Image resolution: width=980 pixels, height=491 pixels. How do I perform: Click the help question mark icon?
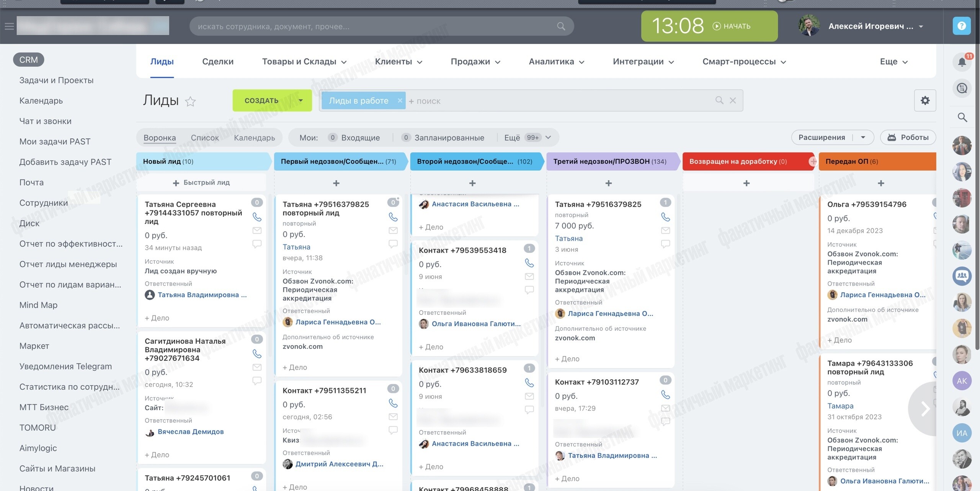pos(962,26)
